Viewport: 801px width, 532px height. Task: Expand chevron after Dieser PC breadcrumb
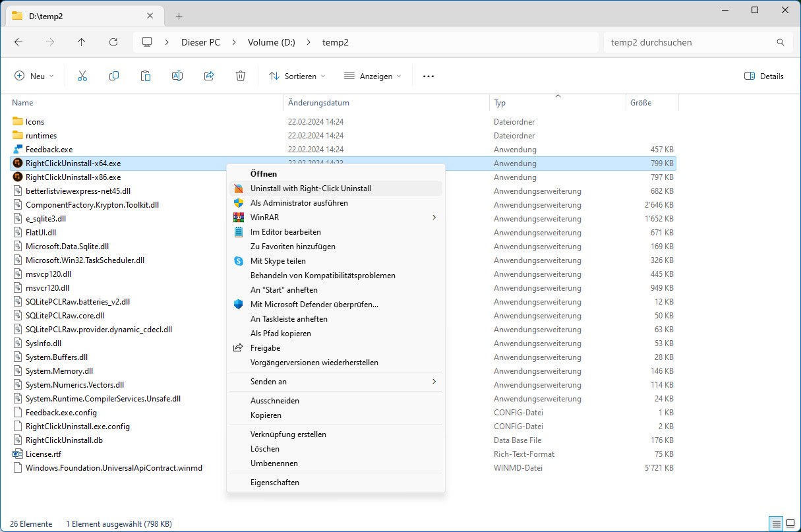[x=234, y=42]
